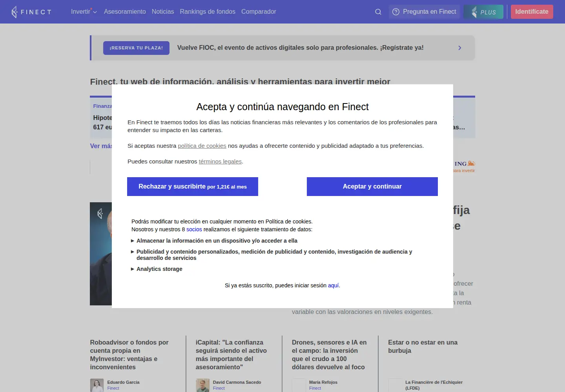The height and width of the screenshot is (392, 565).
Task: Click the Finect logo icon
Action: click(15, 12)
